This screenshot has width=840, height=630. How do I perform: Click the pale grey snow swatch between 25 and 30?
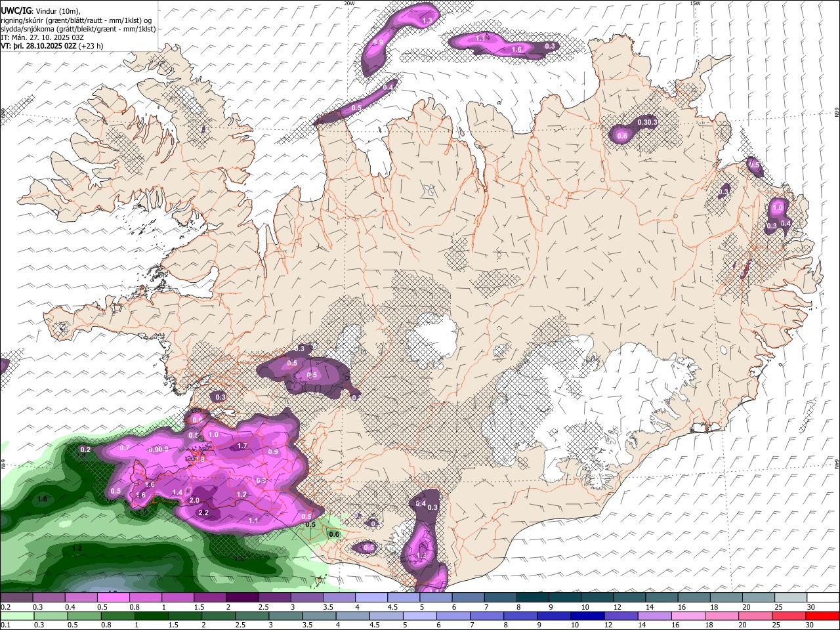791,597
